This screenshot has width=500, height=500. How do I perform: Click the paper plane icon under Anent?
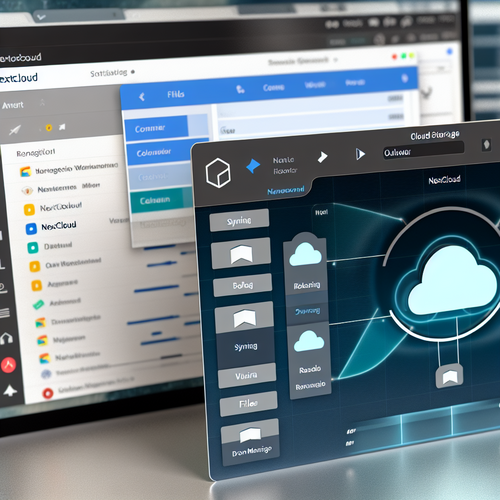pos(14,130)
